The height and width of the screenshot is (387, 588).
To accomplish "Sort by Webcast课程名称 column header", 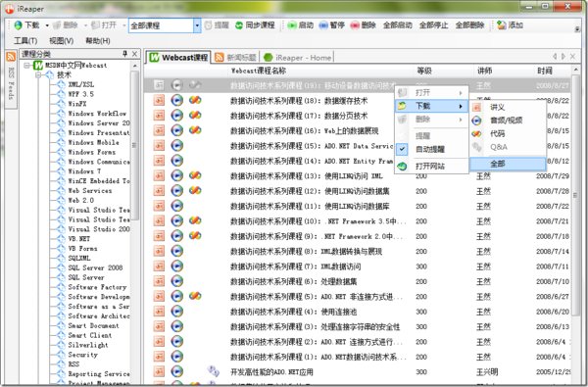I will click(x=259, y=71).
